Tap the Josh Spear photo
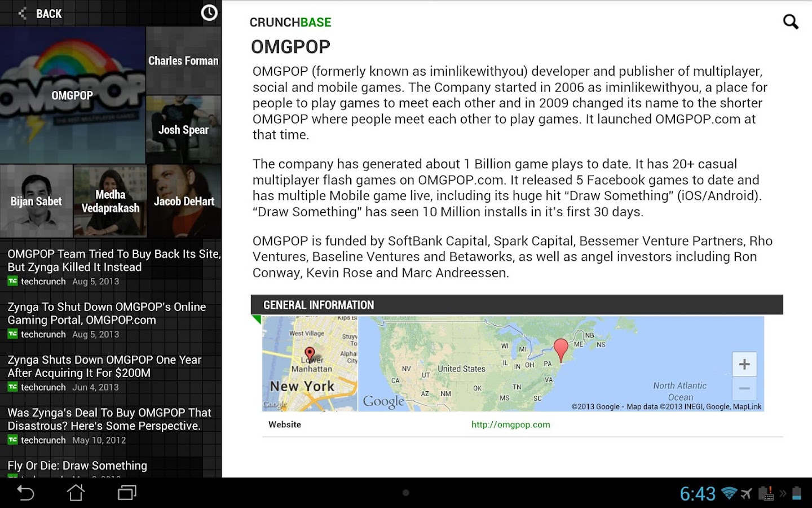This screenshot has width=812, height=508. (183, 129)
